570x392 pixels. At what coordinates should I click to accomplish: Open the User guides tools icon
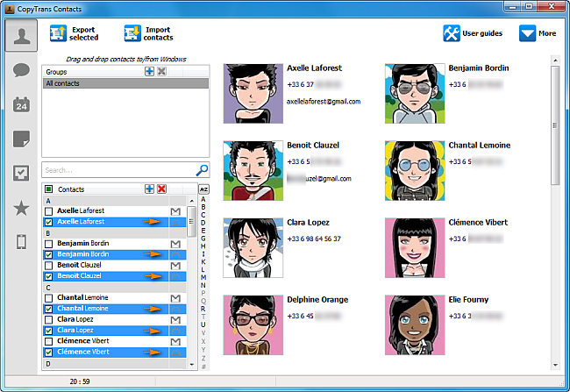pos(452,33)
